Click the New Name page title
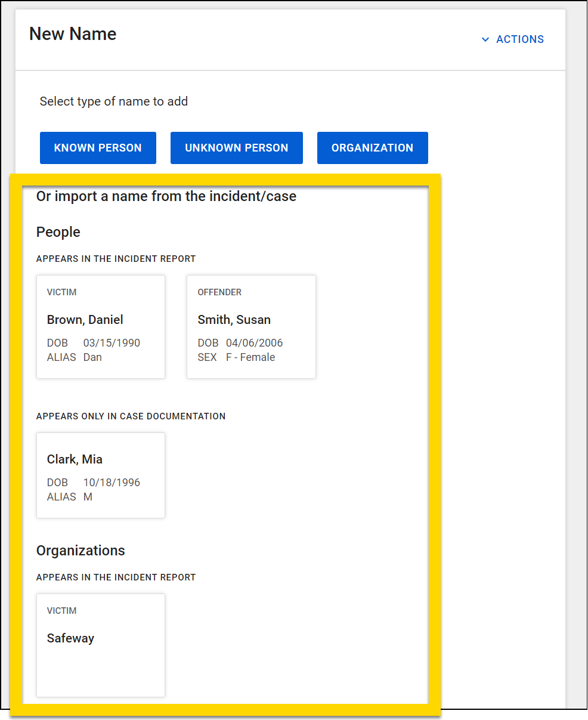Viewport: 588px width, 720px height. pos(72,33)
